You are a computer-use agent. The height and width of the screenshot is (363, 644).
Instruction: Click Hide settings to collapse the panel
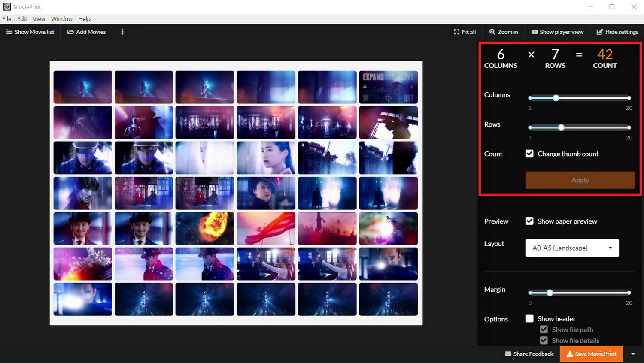point(617,32)
